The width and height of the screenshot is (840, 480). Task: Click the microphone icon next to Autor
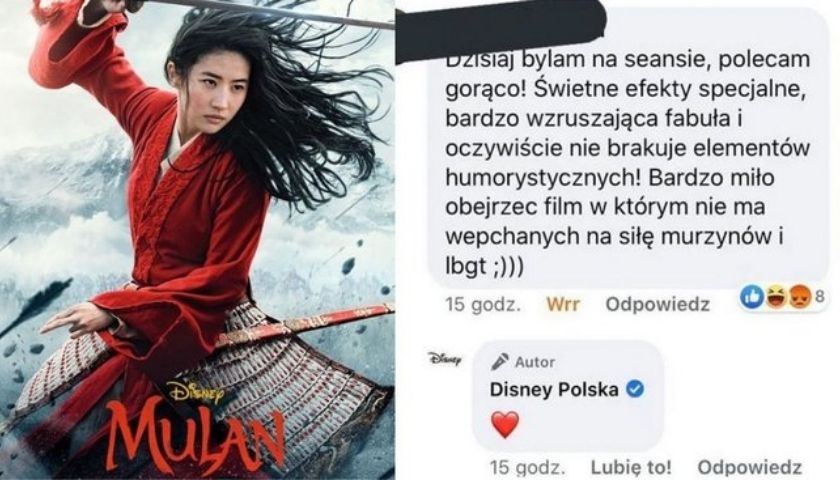point(500,362)
